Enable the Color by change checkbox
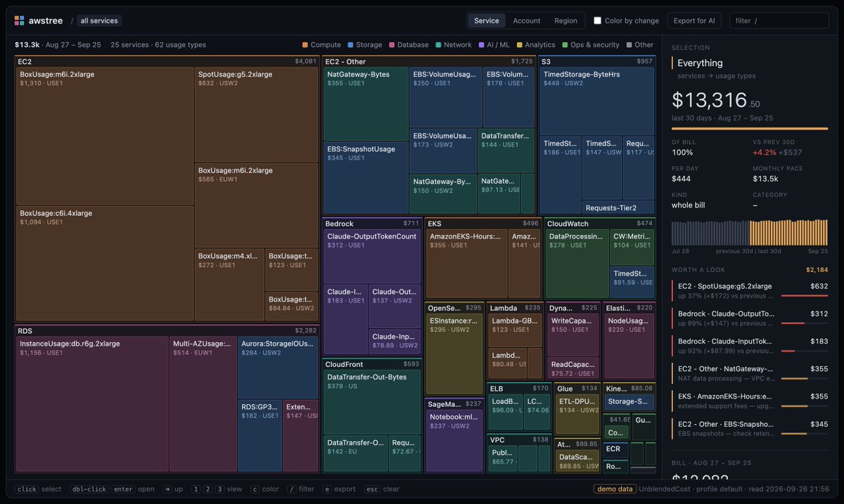Image resolution: width=844 pixels, height=504 pixels. tap(597, 21)
